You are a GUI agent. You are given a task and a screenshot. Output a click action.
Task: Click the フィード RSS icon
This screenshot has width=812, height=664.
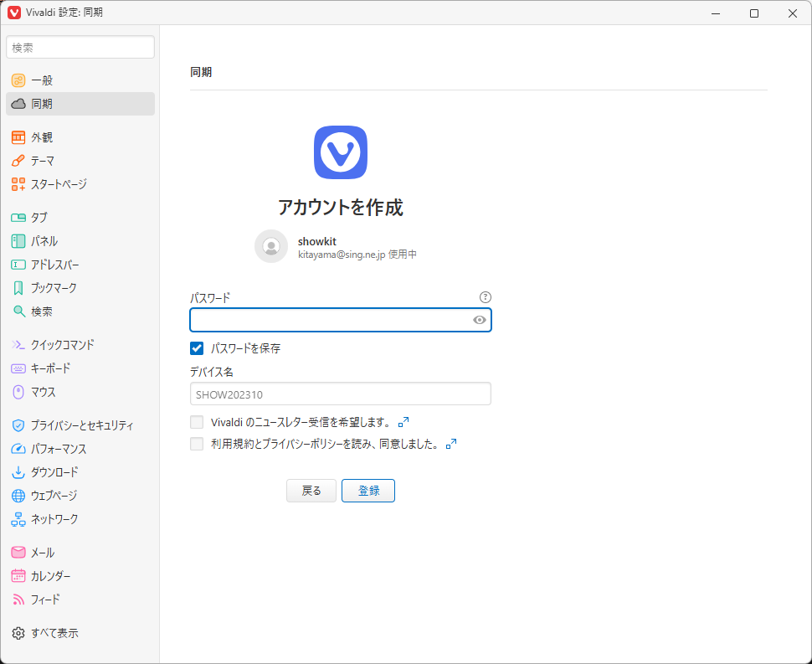(x=18, y=600)
